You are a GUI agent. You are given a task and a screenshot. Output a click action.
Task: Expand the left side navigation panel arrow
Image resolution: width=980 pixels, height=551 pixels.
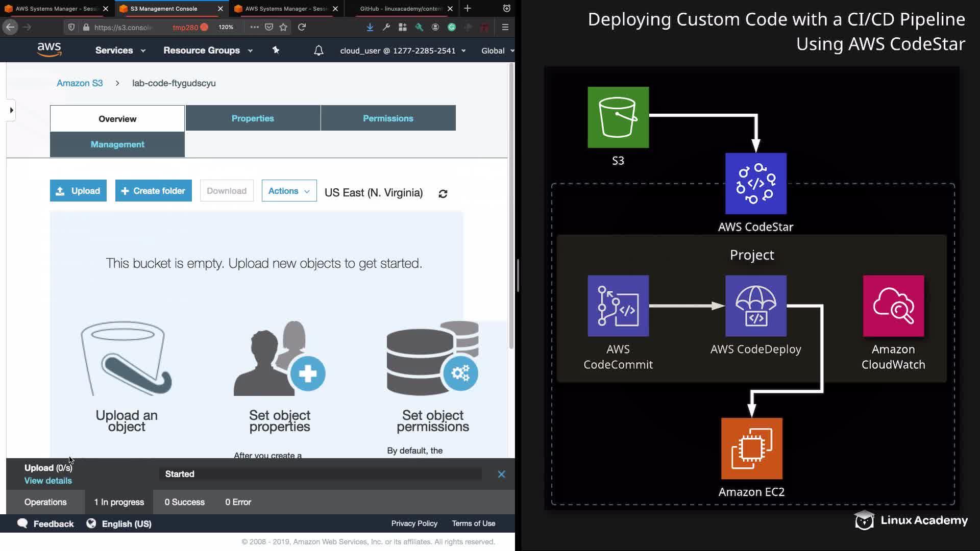[x=11, y=110]
